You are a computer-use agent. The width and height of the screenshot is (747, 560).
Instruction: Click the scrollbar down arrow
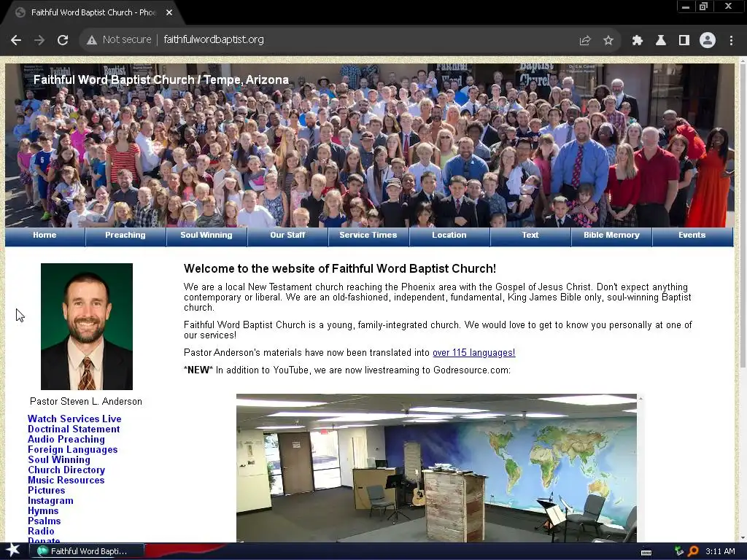click(x=743, y=538)
